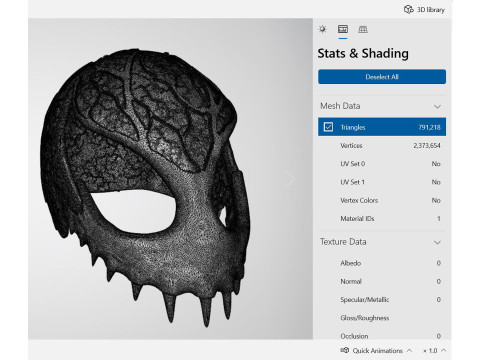Open the x 1.0 speed dropdown
This screenshot has height=360, width=480.
coord(435,351)
